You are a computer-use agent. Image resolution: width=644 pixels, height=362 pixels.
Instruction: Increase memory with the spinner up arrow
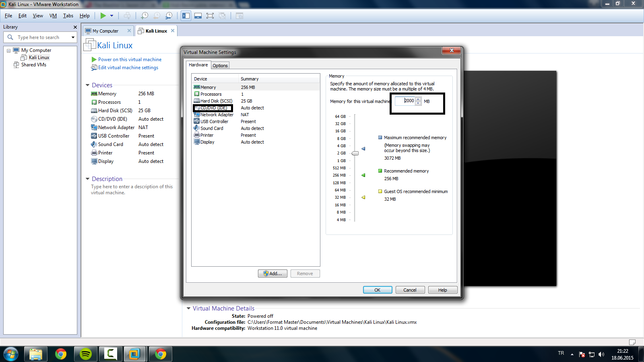pos(418,99)
